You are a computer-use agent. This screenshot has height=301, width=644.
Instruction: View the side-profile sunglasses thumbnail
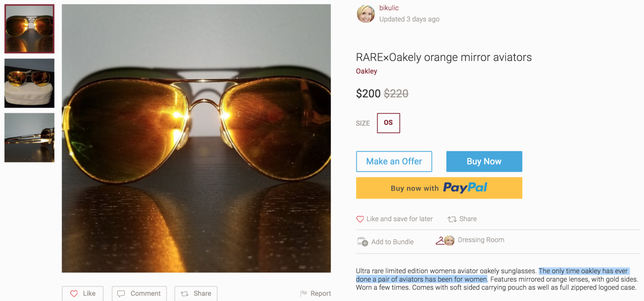tap(29, 138)
